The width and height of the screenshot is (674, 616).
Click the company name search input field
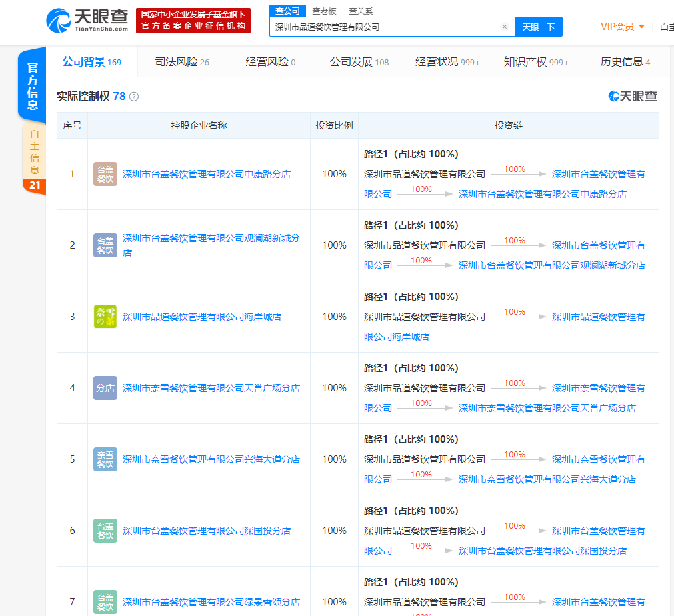click(387, 27)
